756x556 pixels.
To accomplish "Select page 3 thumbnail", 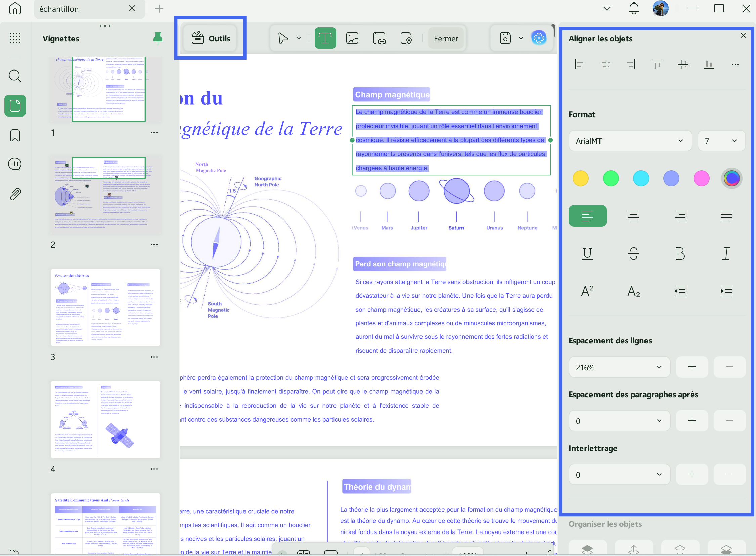I will tap(105, 307).
